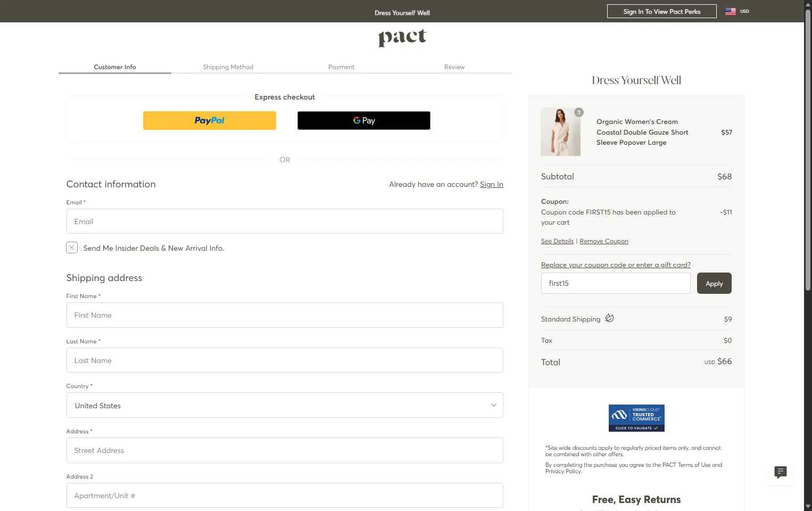The width and height of the screenshot is (812, 511).
Task: Focus the First Name field
Action: (x=285, y=315)
